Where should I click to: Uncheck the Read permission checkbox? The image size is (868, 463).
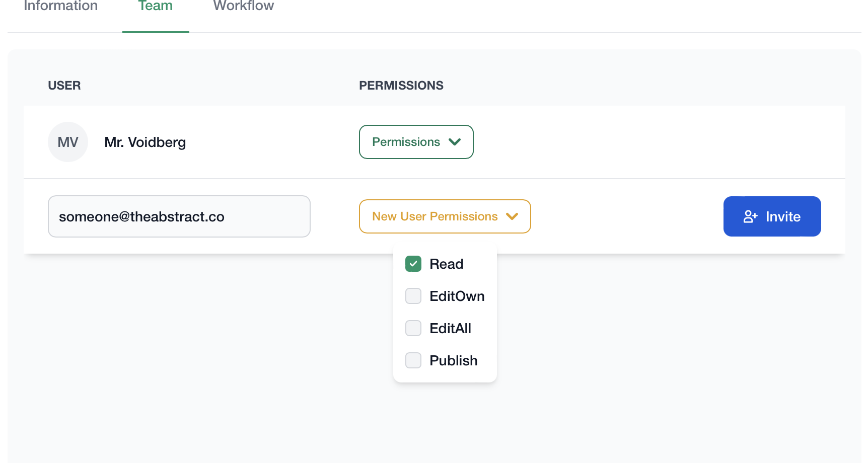[413, 264]
